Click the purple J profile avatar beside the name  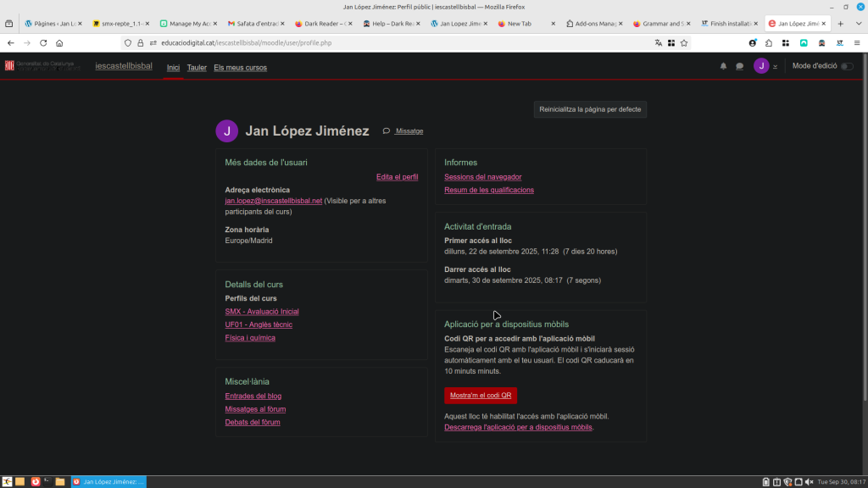pos(226,130)
